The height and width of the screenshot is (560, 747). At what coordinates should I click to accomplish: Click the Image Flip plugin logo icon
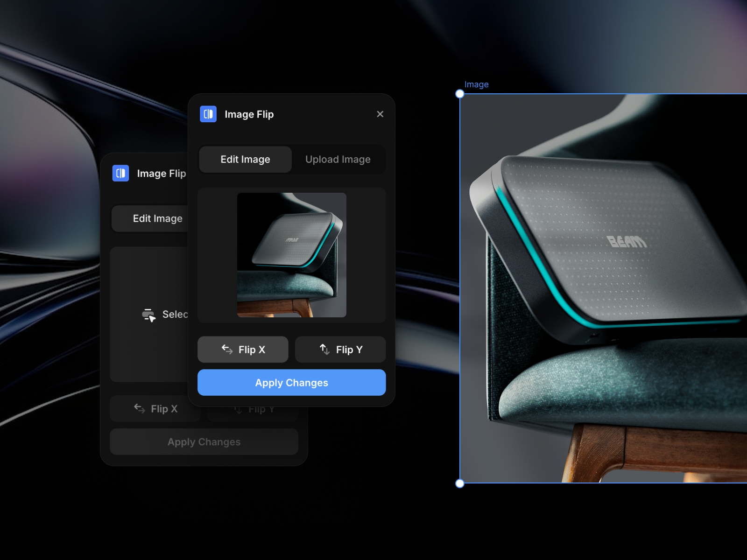tap(208, 114)
